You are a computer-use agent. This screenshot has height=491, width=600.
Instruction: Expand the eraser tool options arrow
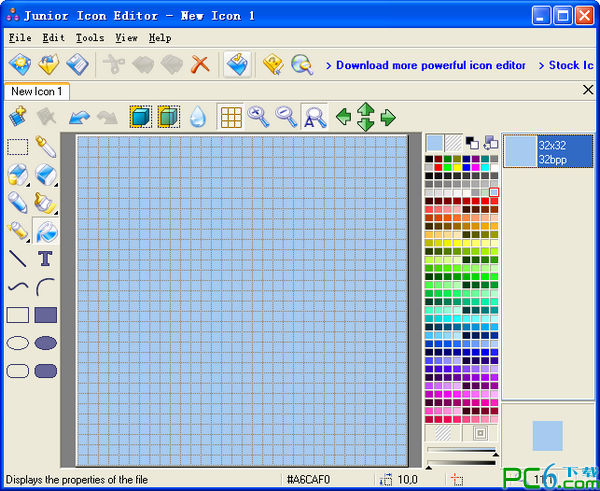coord(56,185)
